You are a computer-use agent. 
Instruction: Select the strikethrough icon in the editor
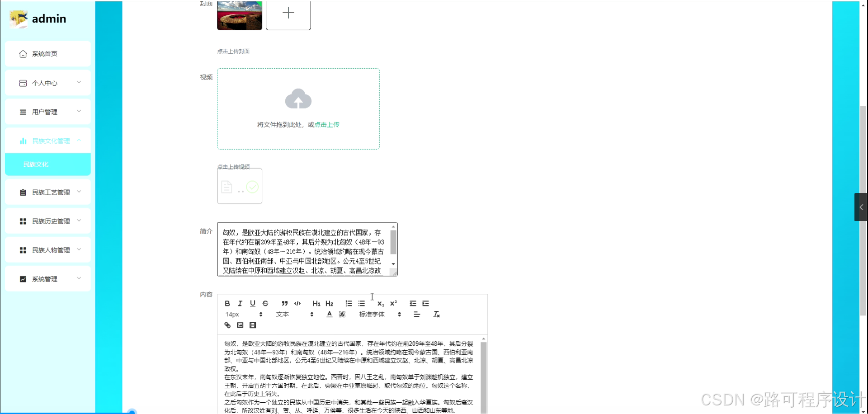pos(265,303)
